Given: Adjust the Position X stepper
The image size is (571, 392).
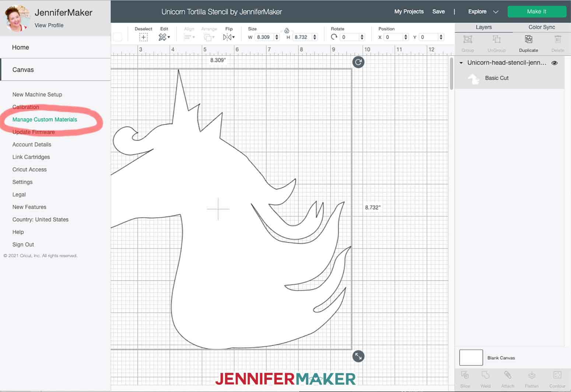Looking at the screenshot, I should pos(406,37).
